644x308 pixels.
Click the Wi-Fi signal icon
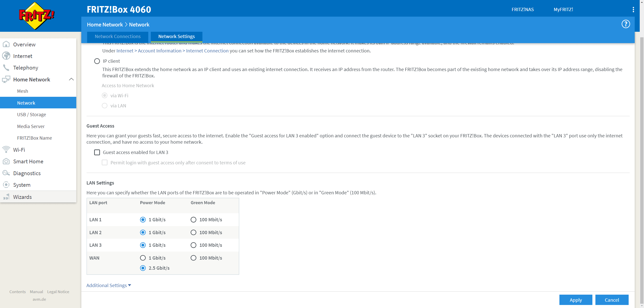coord(6,149)
